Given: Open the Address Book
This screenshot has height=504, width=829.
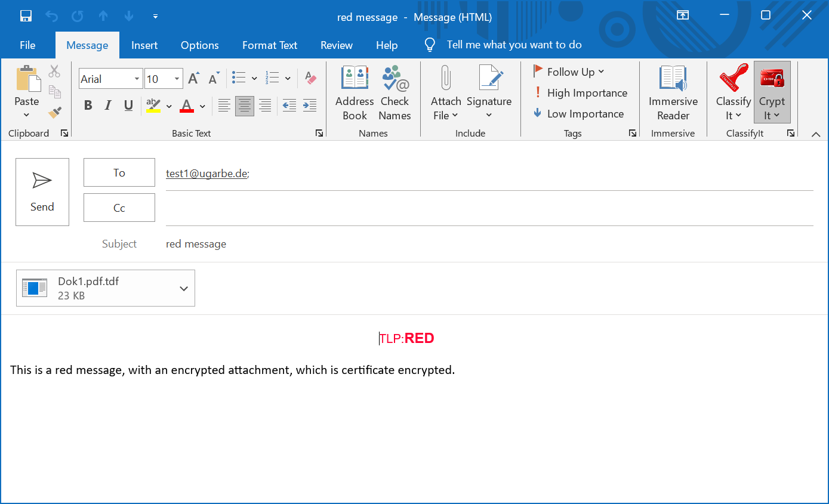Looking at the screenshot, I should coord(355,94).
